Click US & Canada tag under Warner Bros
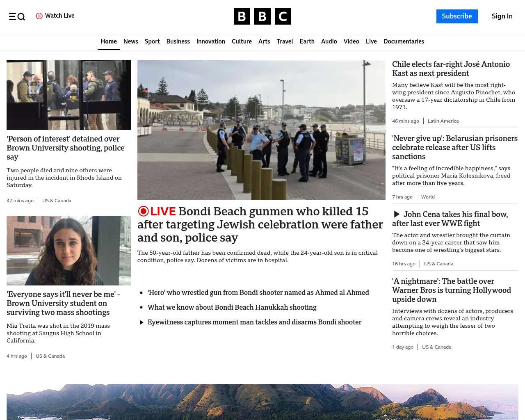Image resolution: width=525 pixels, height=420 pixels. 437,347
